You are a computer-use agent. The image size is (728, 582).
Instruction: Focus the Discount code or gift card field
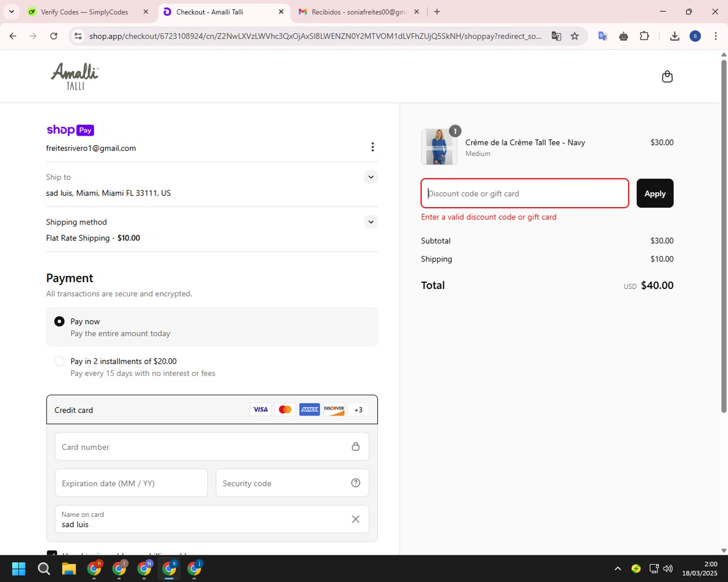click(525, 194)
